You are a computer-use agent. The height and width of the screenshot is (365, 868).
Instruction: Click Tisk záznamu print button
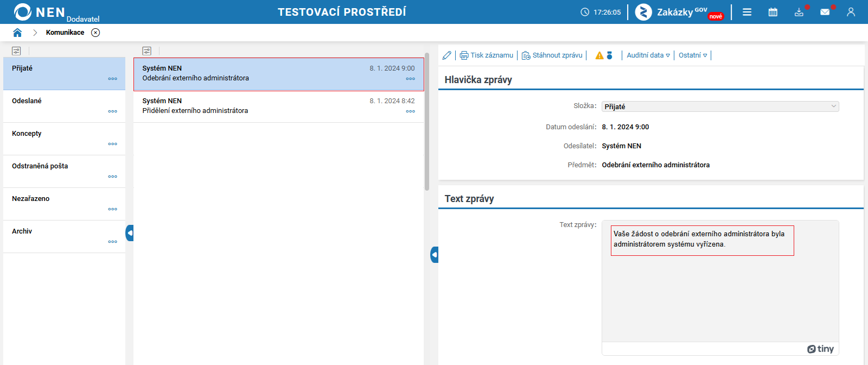(x=487, y=55)
